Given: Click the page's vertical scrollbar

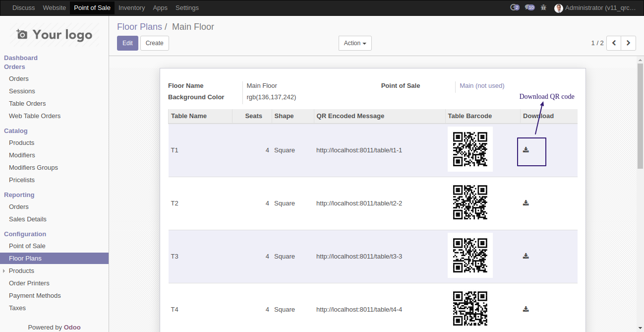Looking at the screenshot, I should point(640,117).
